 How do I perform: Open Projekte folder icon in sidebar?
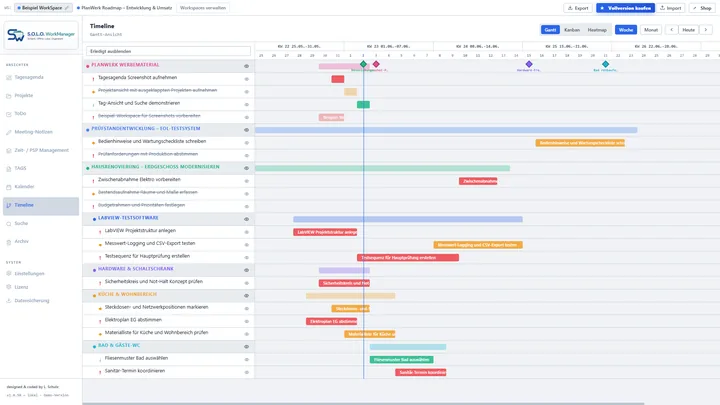coord(9,96)
